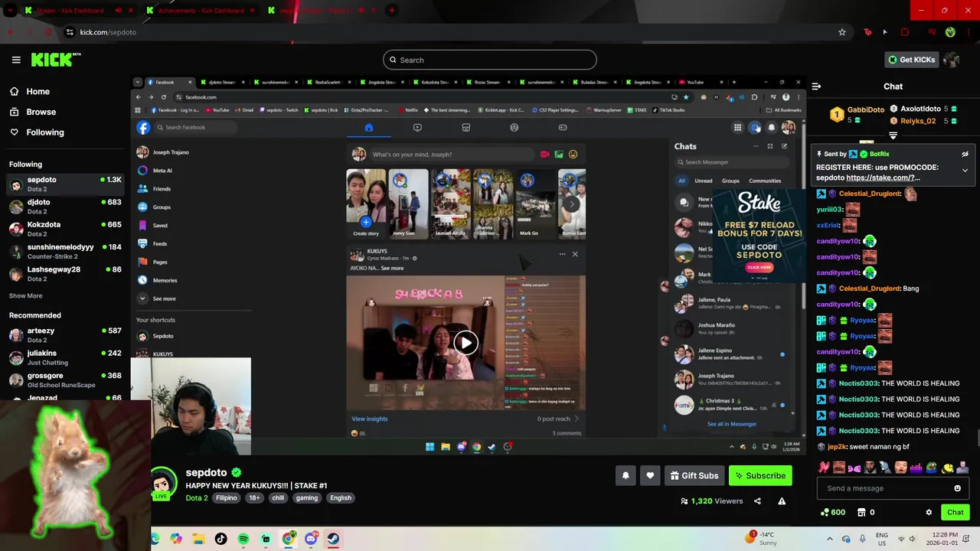Open djdoto channel in Following list
The height and width of the screenshot is (551, 980).
point(65,207)
